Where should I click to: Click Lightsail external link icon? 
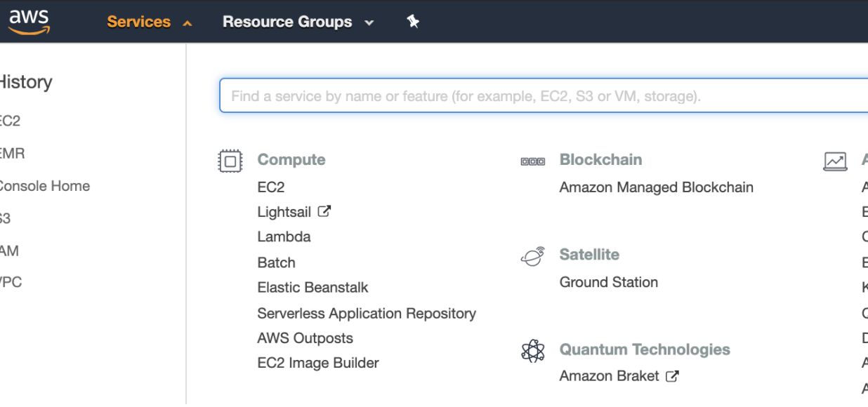324,211
